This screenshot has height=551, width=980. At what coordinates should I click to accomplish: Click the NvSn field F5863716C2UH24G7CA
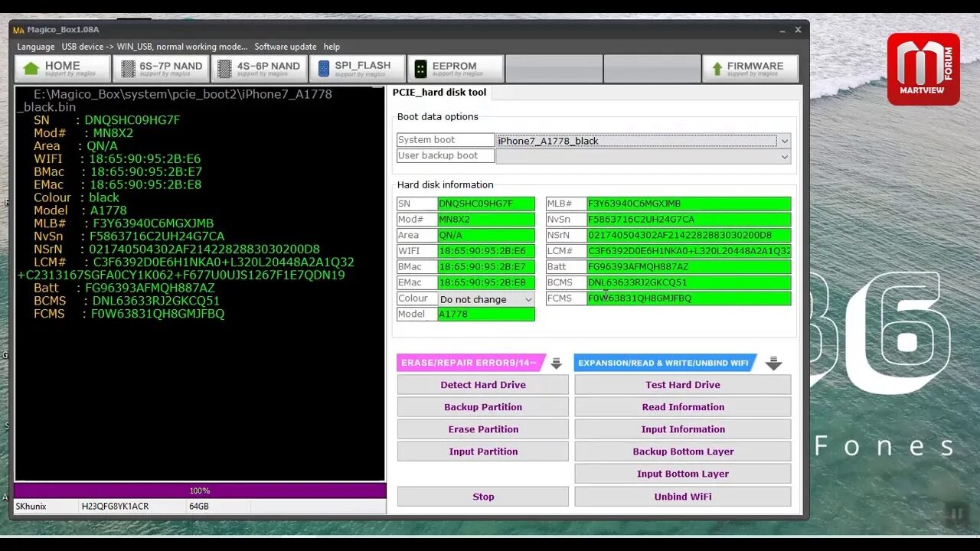click(x=689, y=220)
